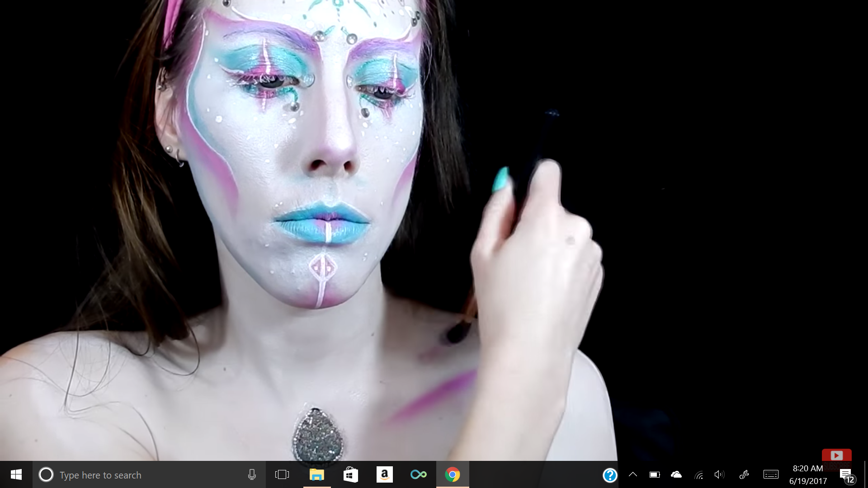Click the blue Get Help question icon

610,475
